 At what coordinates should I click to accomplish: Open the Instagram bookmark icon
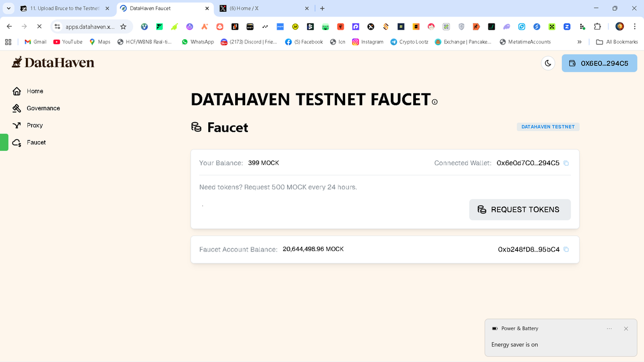[x=355, y=41]
